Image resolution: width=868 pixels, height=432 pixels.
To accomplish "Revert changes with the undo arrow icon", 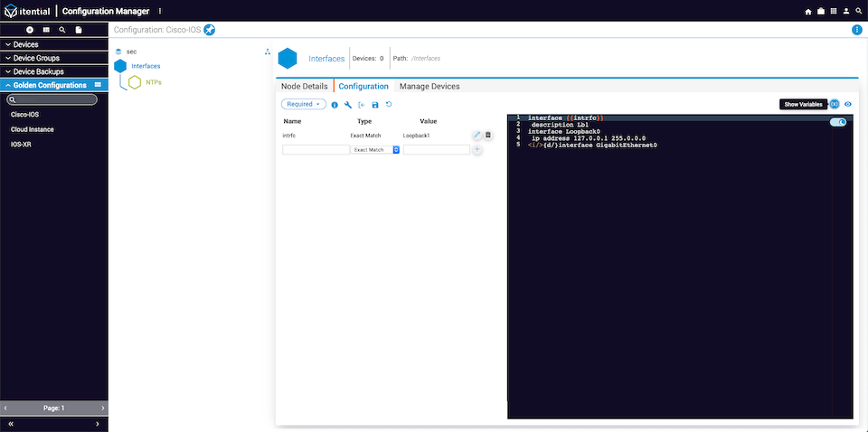I will point(389,104).
